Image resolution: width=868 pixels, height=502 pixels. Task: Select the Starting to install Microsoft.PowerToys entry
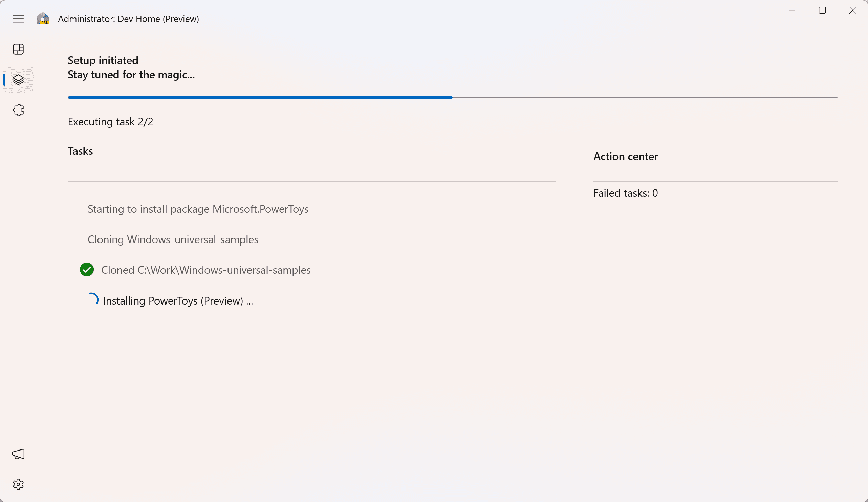point(198,209)
